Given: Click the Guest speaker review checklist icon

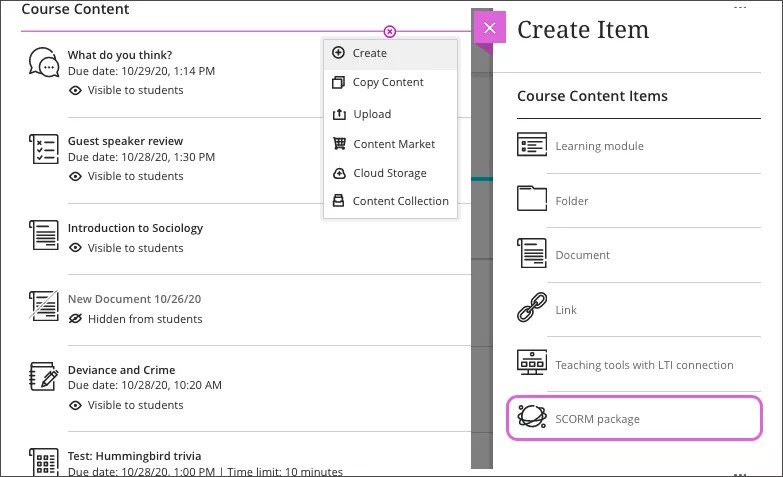Looking at the screenshot, I should pos(44,150).
